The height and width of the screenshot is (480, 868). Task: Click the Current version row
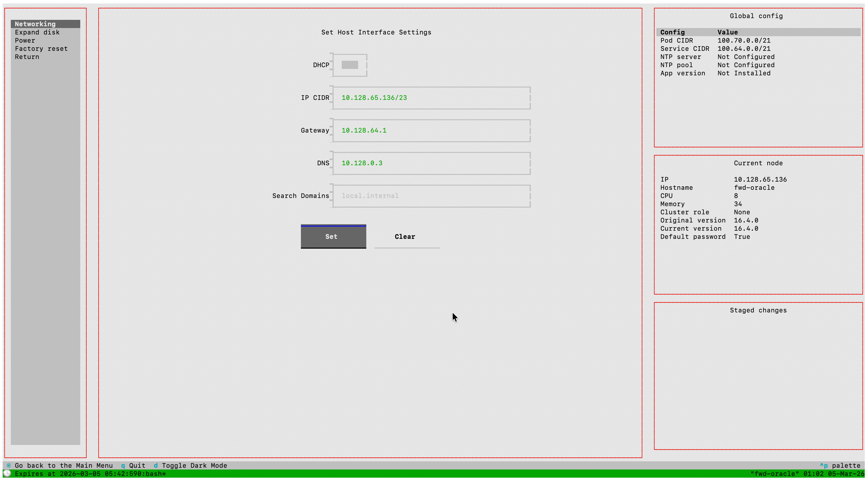pos(709,229)
